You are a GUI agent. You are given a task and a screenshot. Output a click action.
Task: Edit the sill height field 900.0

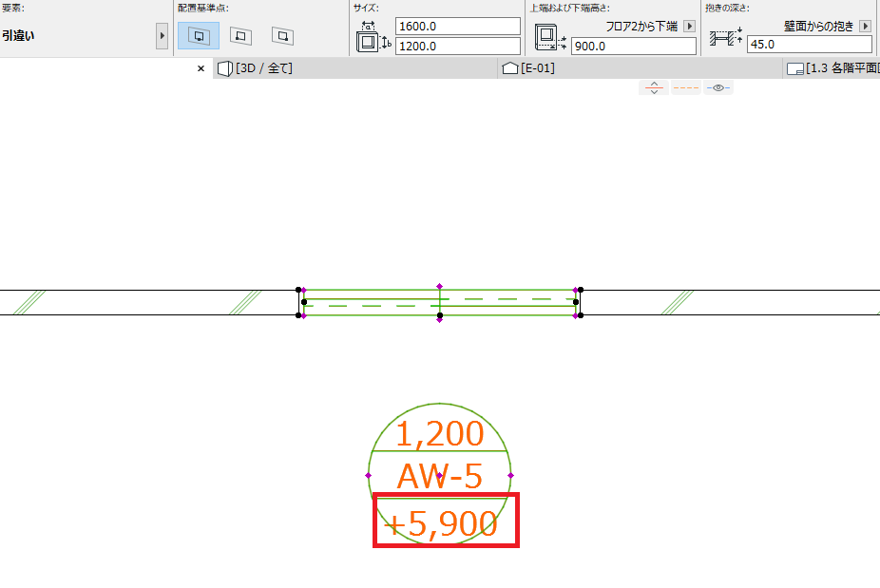pyautogui.click(x=634, y=46)
